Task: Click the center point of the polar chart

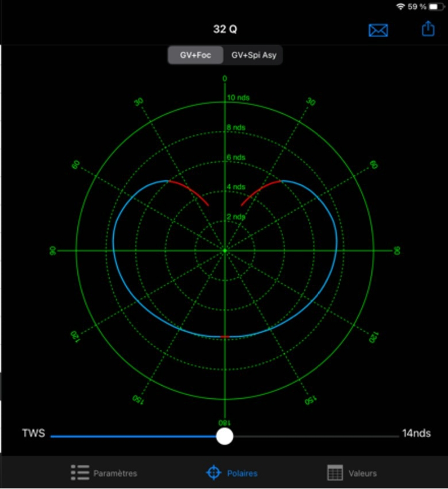Action: 225,251
